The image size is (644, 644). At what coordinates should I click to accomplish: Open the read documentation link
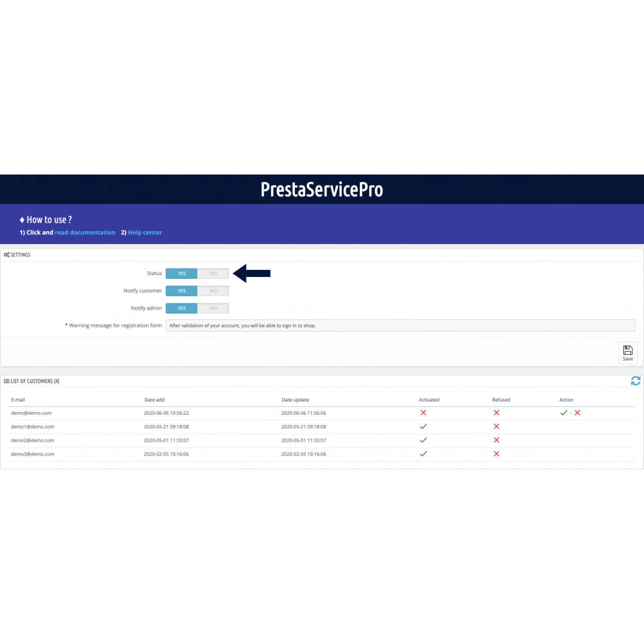pos(85,232)
